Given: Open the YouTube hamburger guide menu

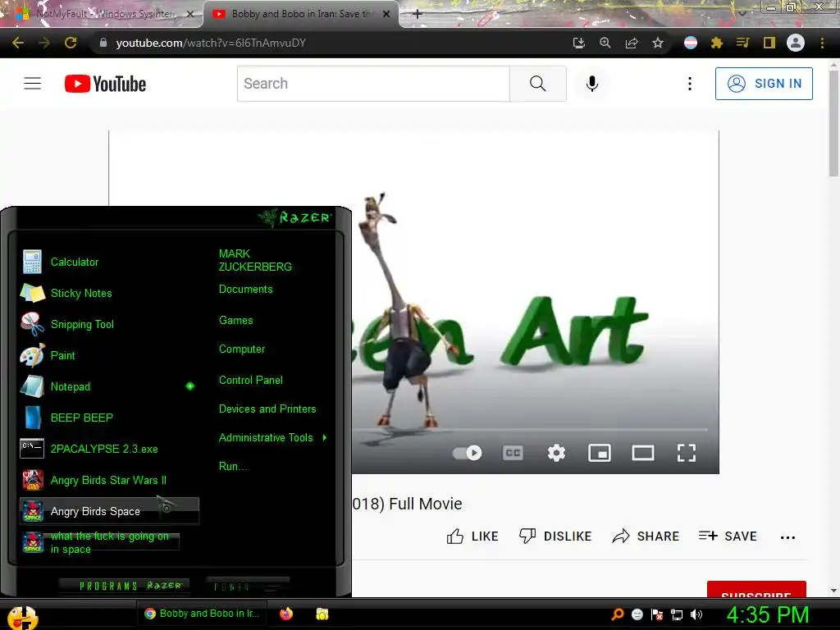Looking at the screenshot, I should click(x=32, y=84).
